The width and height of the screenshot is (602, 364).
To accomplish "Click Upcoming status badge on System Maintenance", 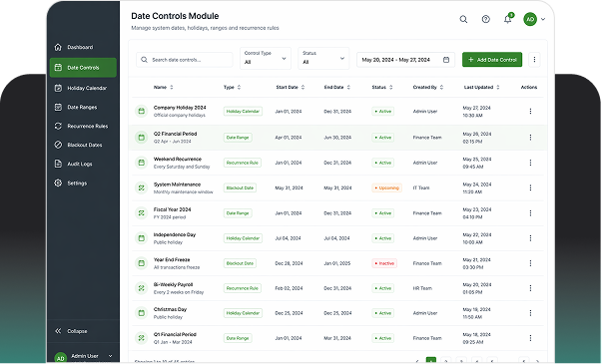I will tap(386, 187).
